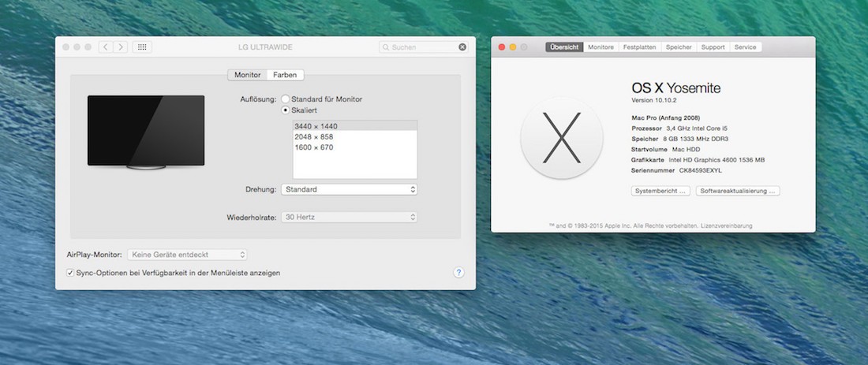
Task: Select Standard für Monitor radio option
Action: [285, 99]
